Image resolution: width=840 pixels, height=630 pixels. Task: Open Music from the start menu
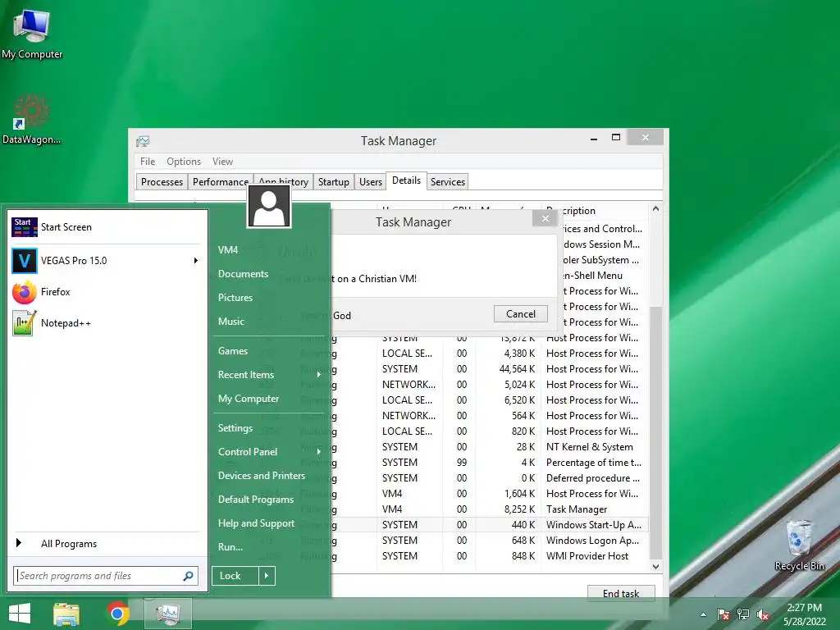pos(231,322)
